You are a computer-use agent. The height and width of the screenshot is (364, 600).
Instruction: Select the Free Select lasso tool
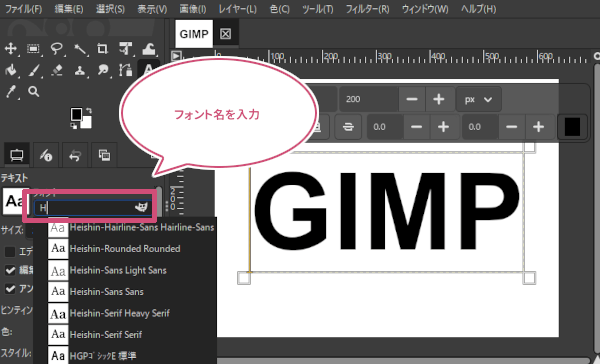pos(57,49)
